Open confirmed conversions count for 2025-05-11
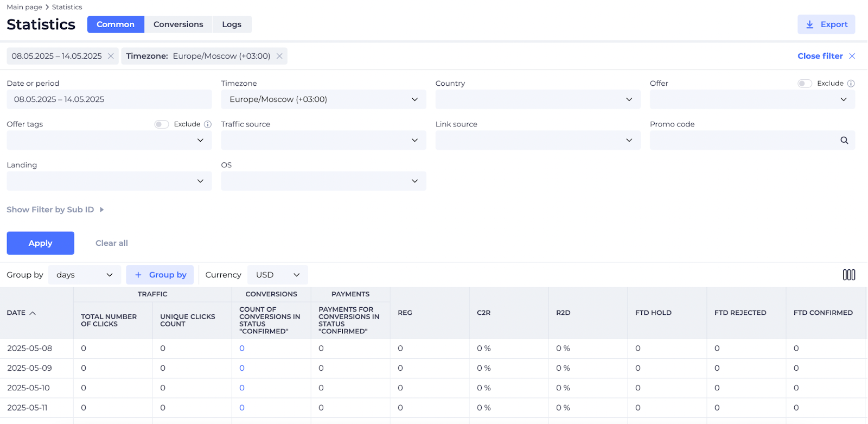The height and width of the screenshot is (424, 868). coord(242,408)
